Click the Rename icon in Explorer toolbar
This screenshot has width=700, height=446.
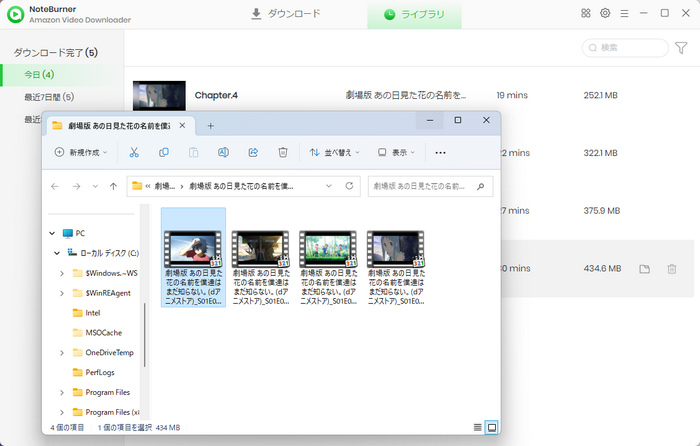coord(224,152)
